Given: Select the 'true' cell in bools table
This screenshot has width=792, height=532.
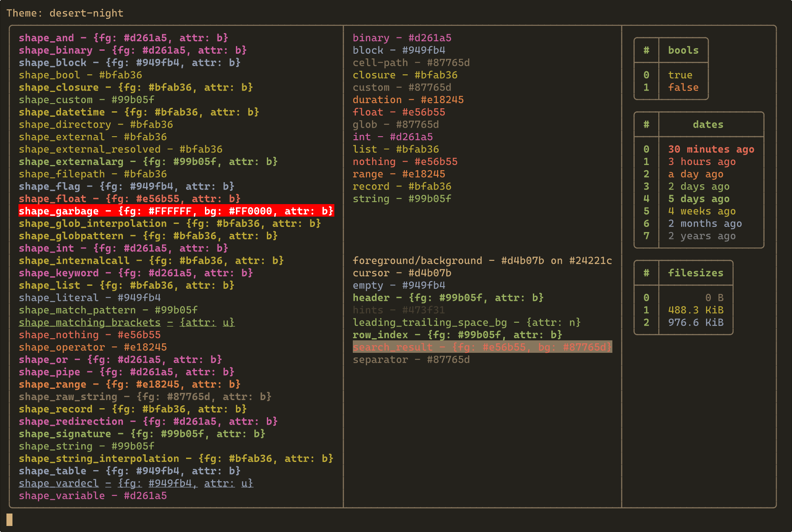Looking at the screenshot, I should (x=680, y=75).
